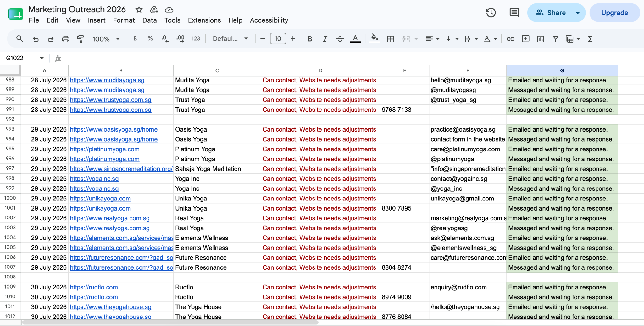Open more number formats 123
This screenshot has width=644, height=326.
pos(196,38)
